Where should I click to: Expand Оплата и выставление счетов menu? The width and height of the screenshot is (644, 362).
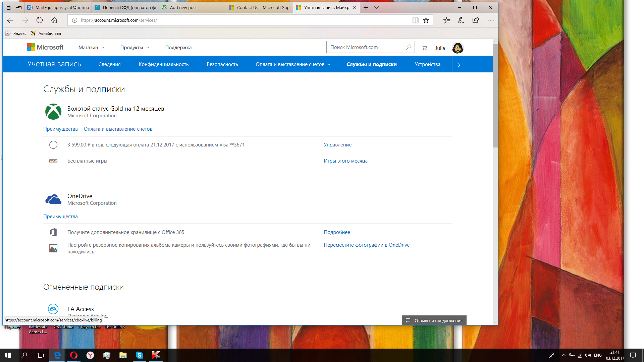(293, 64)
